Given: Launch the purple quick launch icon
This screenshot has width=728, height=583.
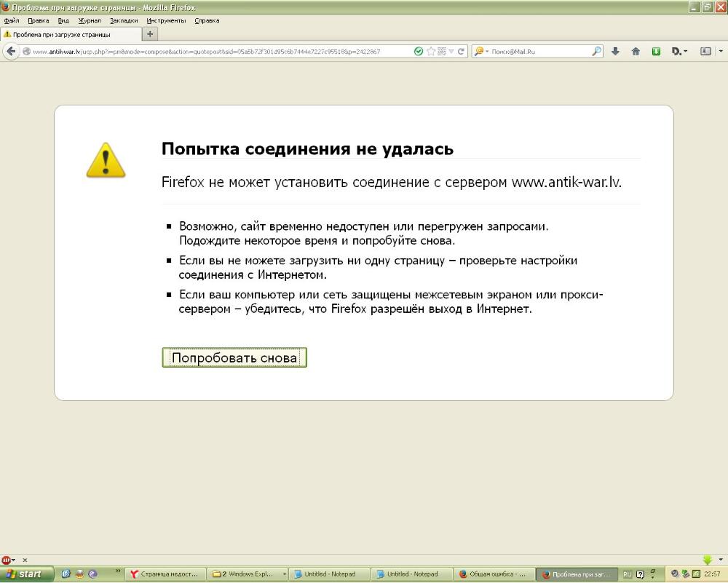Looking at the screenshot, I should pos(92,574).
